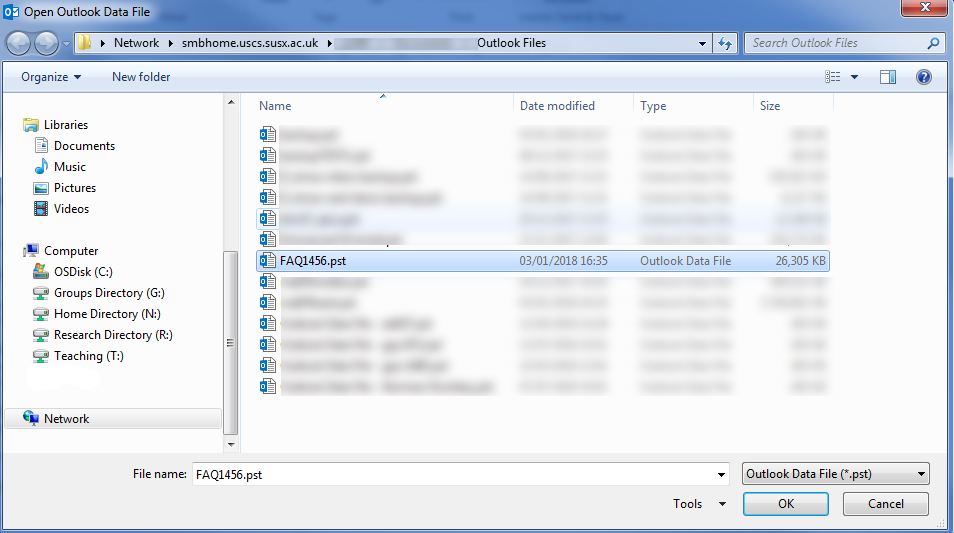This screenshot has height=533, width=954.
Task: Select Network in the navigation pane
Action: point(66,419)
